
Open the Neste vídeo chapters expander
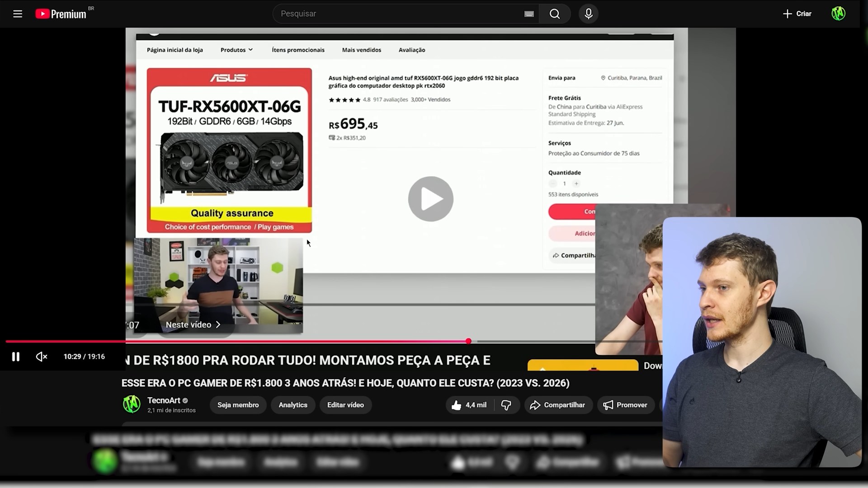pos(193,325)
